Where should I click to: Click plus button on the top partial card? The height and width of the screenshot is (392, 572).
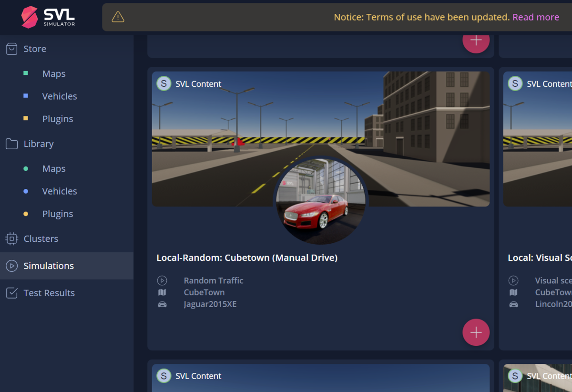point(476,43)
